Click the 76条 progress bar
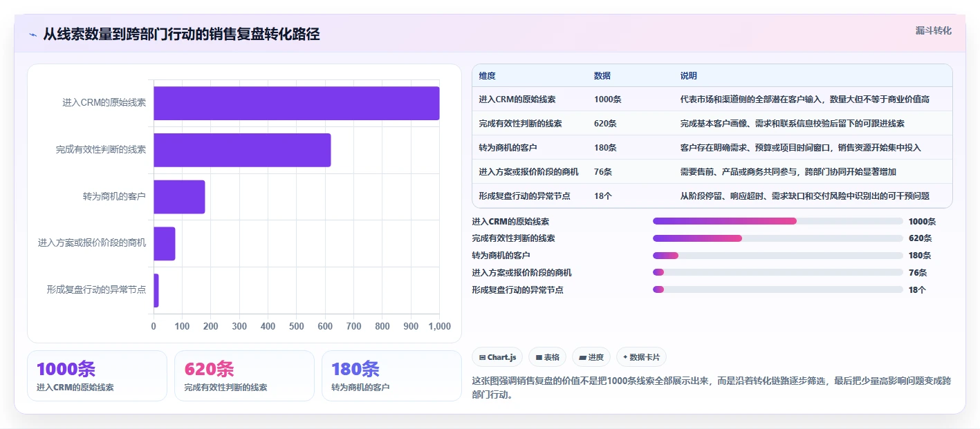980x429 pixels. click(x=778, y=272)
